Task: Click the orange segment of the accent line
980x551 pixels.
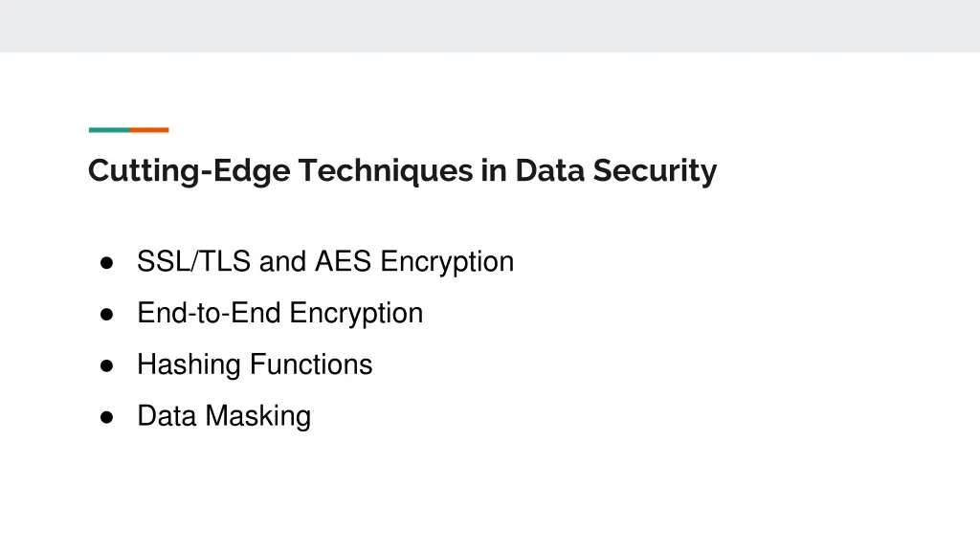Action: pyautogui.click(x=149, y=130)
